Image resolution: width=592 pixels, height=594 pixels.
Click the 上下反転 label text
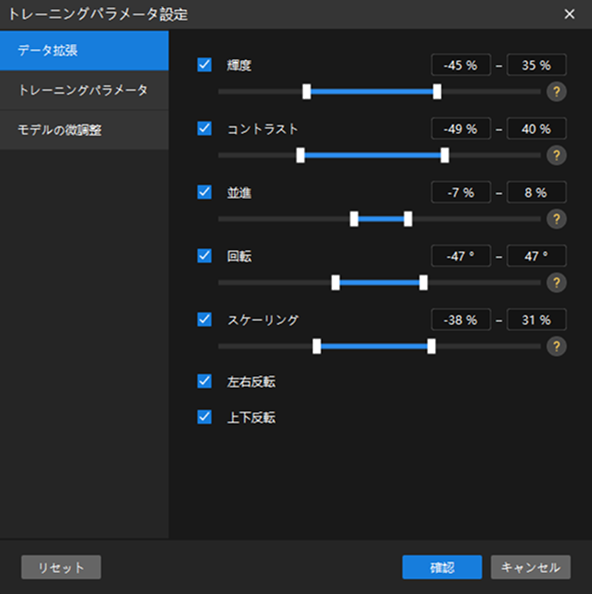[251, 417]
